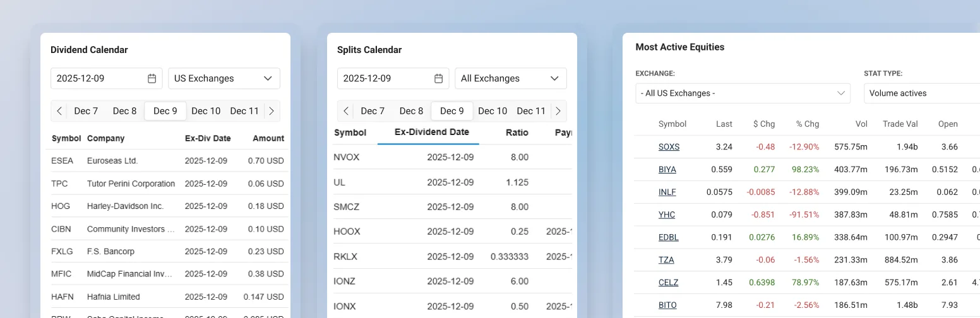
Task: Open the Dividend Calendar date picker icon
Action: coord(152,78)
